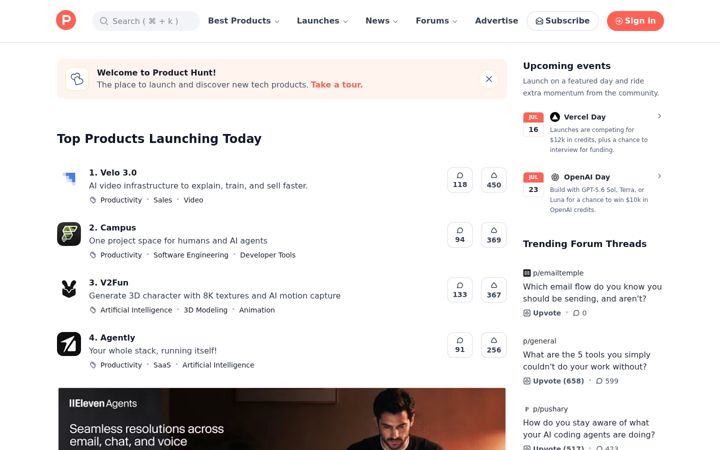Click the Vercel Day logo icon
The height and width of the screenshot is (450, 720).
point(555,117)
